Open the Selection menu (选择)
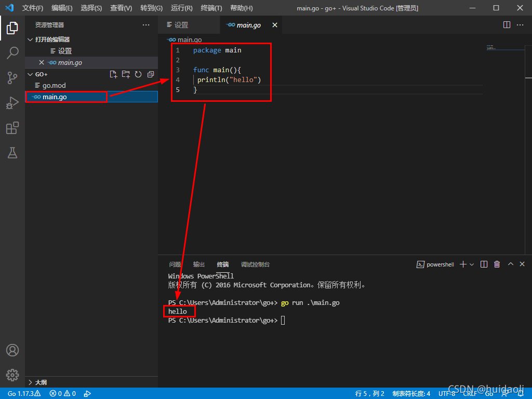 [x=91, y=8]
